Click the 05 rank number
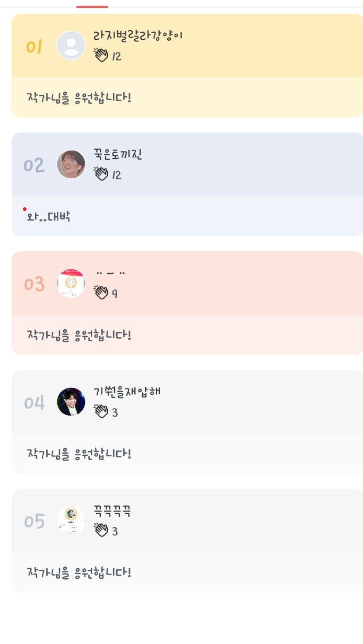The image size is (363, 644). [34, 522]
